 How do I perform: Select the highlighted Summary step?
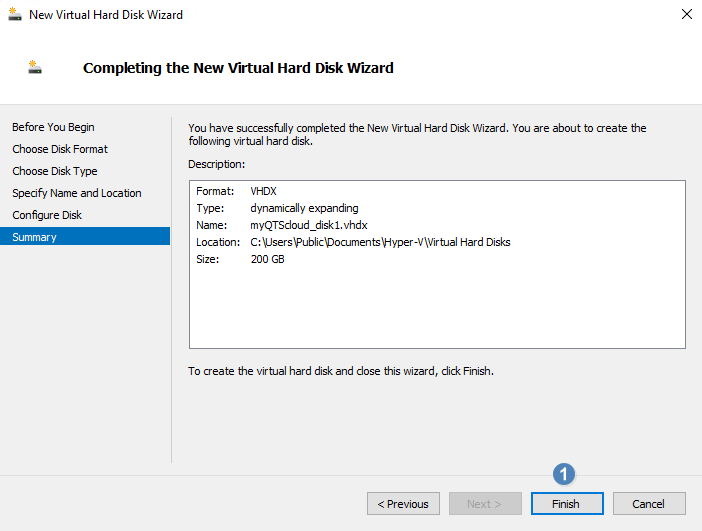(x=85, y=236)
